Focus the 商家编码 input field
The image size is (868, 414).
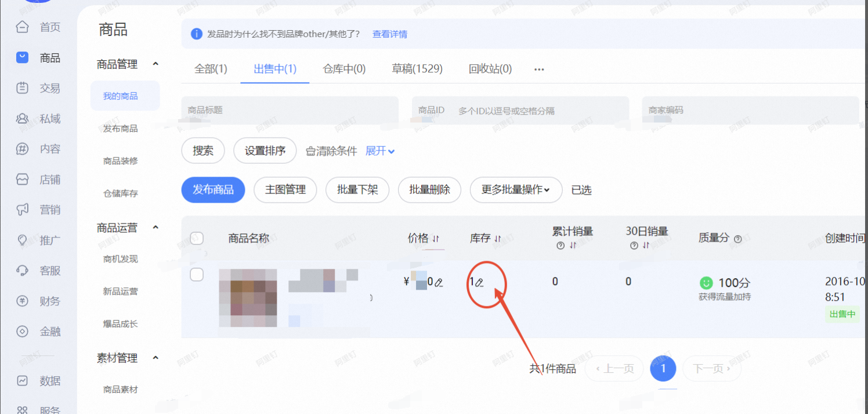(750, 110)
